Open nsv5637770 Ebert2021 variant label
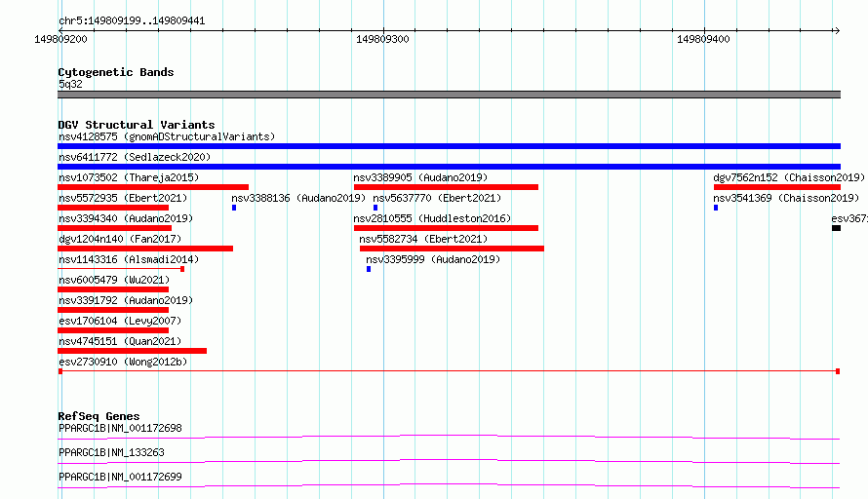Screen dimensions: 868x499 (437, 198)
